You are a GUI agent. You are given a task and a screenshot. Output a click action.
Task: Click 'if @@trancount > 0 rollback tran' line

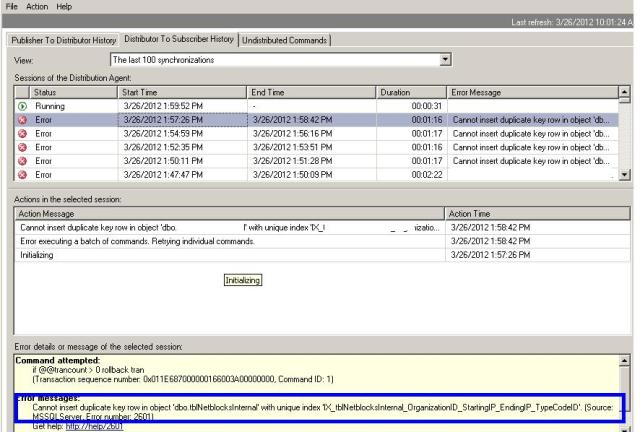pyautogui.click(x=88, y=370)
